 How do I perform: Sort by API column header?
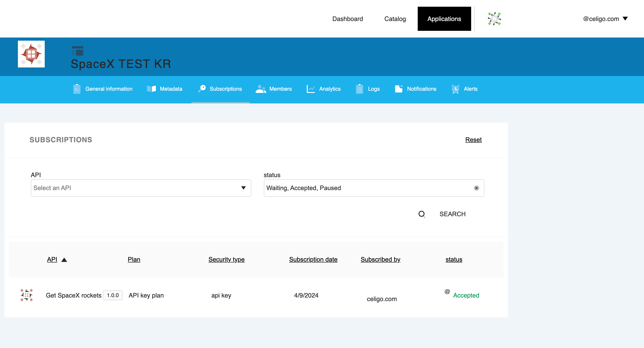52,259
